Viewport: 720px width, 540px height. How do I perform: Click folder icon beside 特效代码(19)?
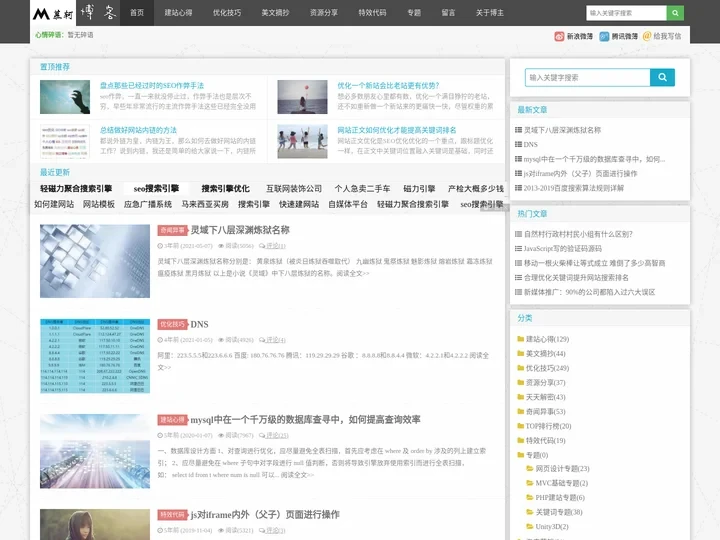[x=520, y=440]
